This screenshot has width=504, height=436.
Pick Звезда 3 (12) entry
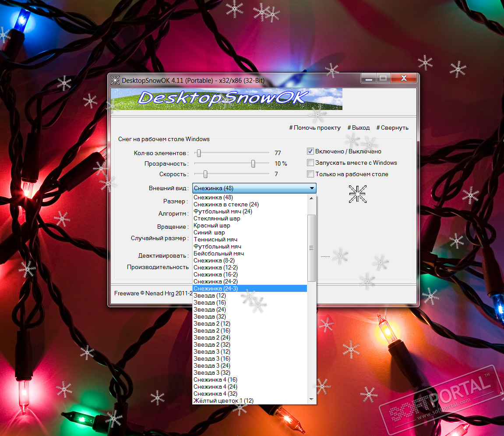pyautogui.click(x=250, y=352)
